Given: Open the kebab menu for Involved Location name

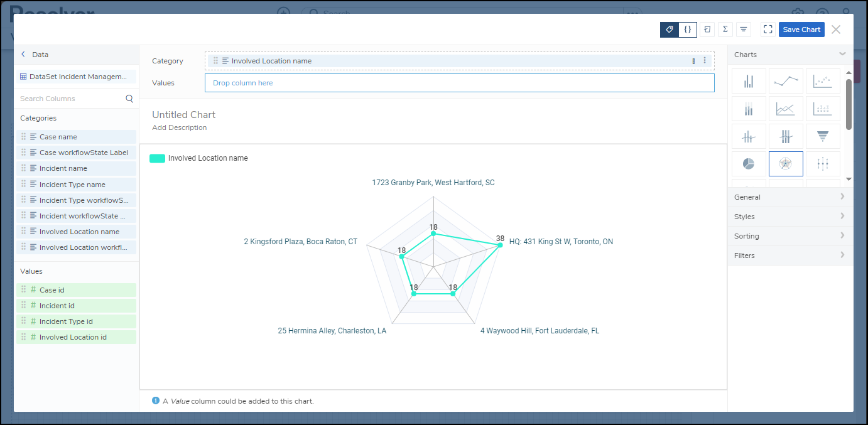Looking at the screenshot, I should pyautogui.click(x=705, y=61).
